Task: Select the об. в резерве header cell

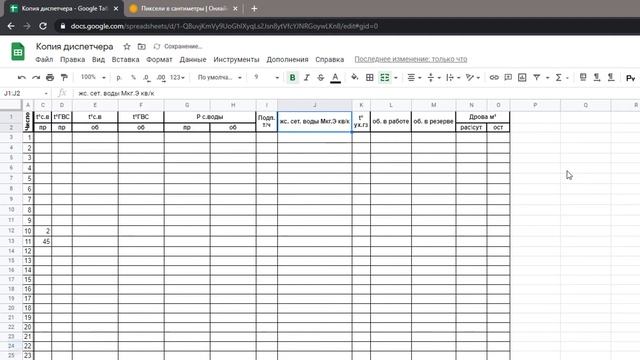Action: pyautogui.click(x=433, y=122)
